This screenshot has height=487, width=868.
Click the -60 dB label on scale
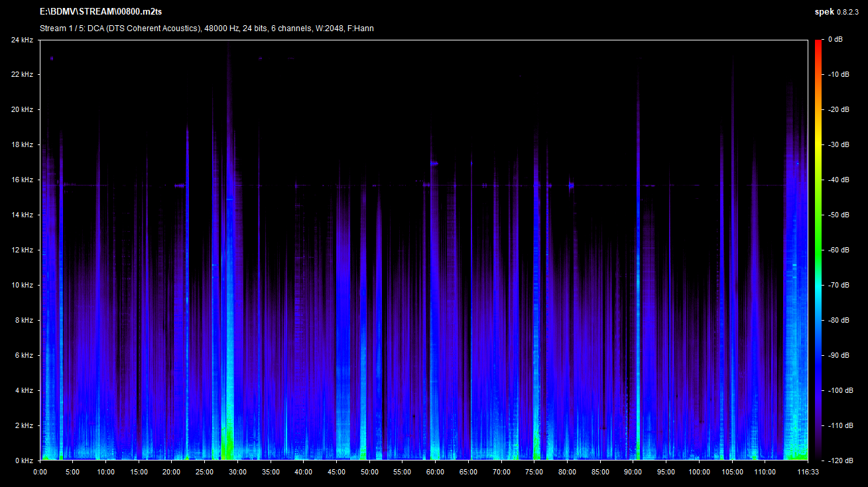[839, 250]
